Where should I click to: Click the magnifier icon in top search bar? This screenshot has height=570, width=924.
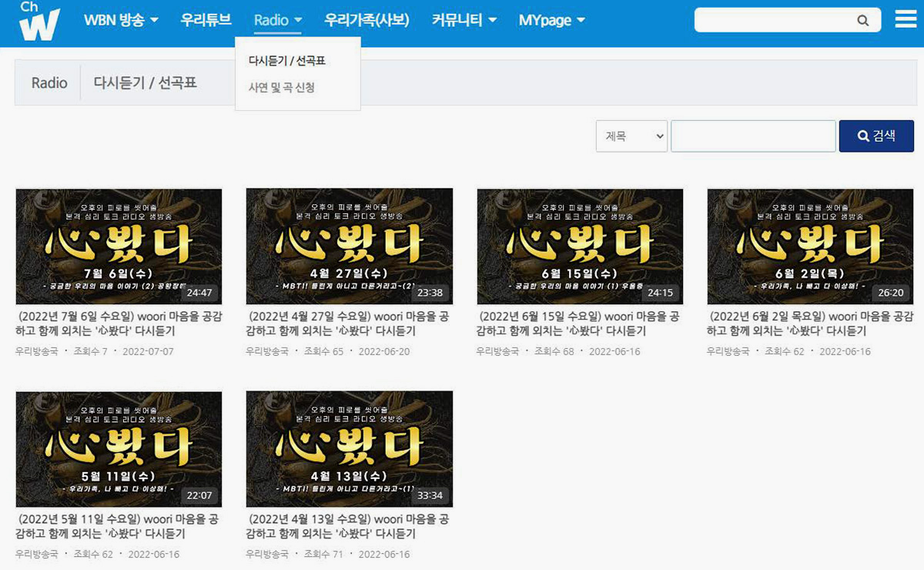(863, 21)
